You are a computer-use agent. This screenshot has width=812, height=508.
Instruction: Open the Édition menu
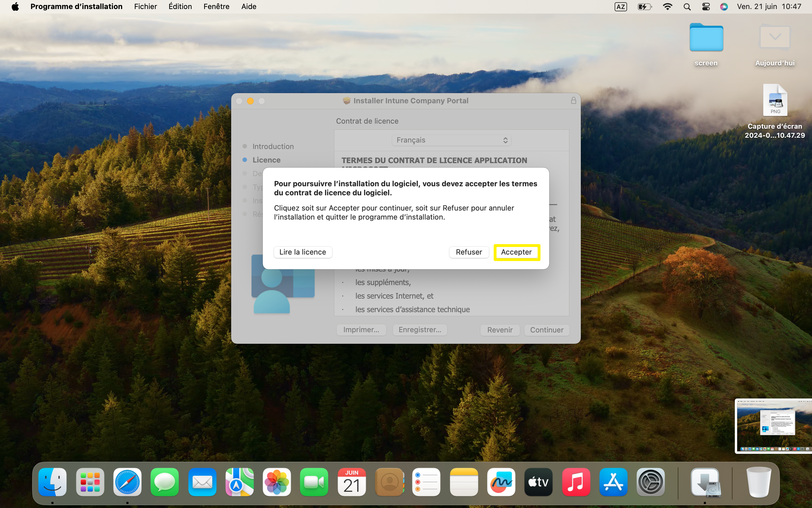click(x=180, y=7)
